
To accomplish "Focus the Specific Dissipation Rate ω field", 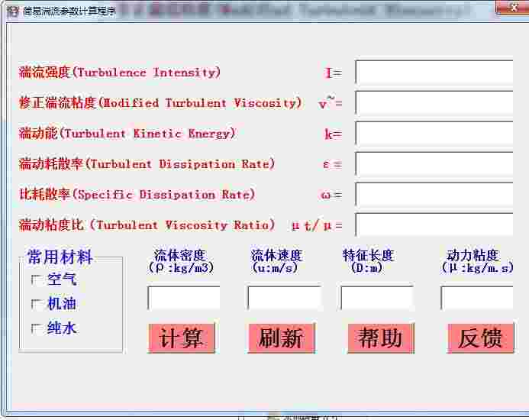I will click(434, 195).
